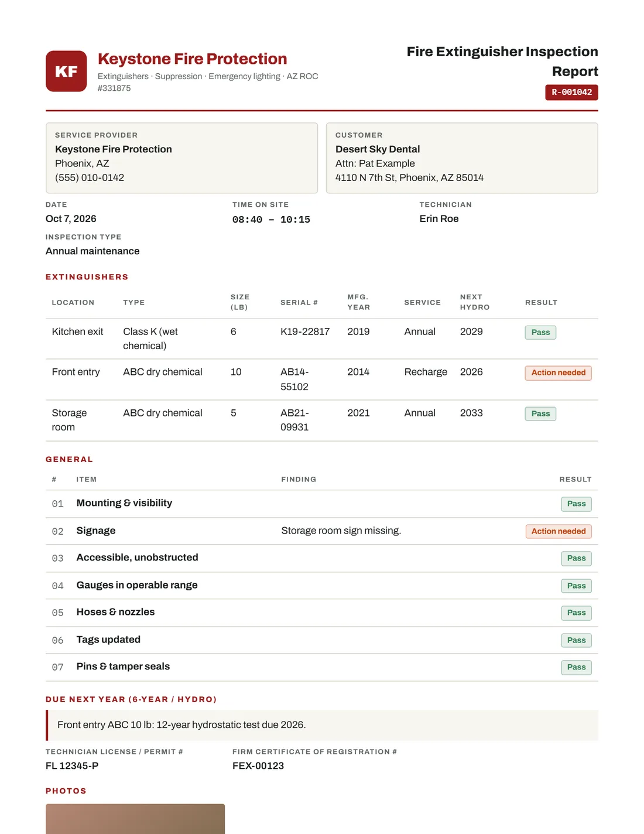Click the KF logo badge
This screenshot has height=834, width=644.
point(66,71)
